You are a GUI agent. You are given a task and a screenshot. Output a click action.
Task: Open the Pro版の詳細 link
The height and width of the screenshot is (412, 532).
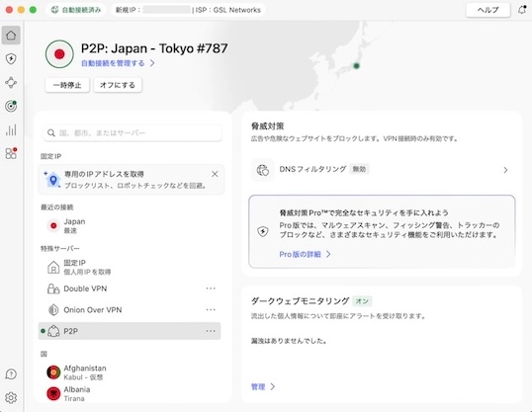coord(300,254)
